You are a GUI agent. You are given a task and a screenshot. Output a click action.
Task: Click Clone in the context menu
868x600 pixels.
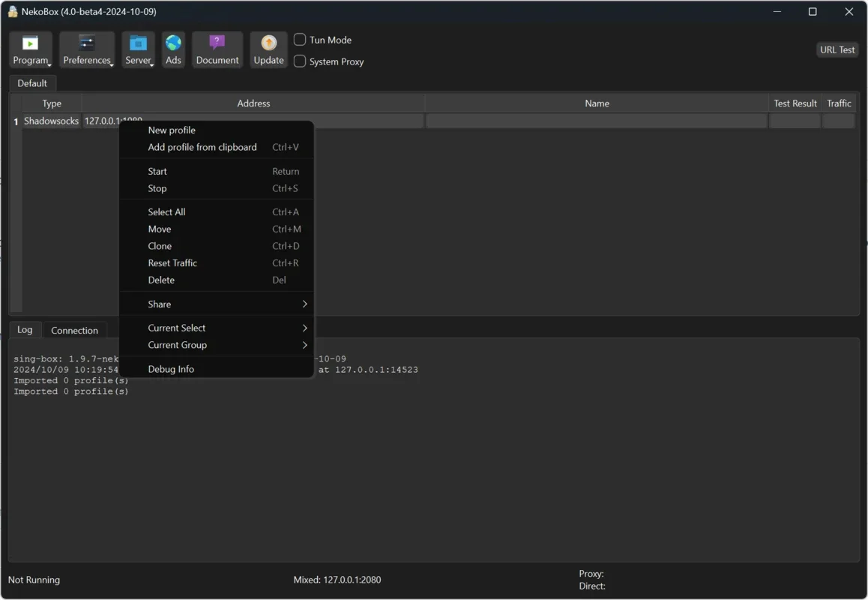click(160, 246)
